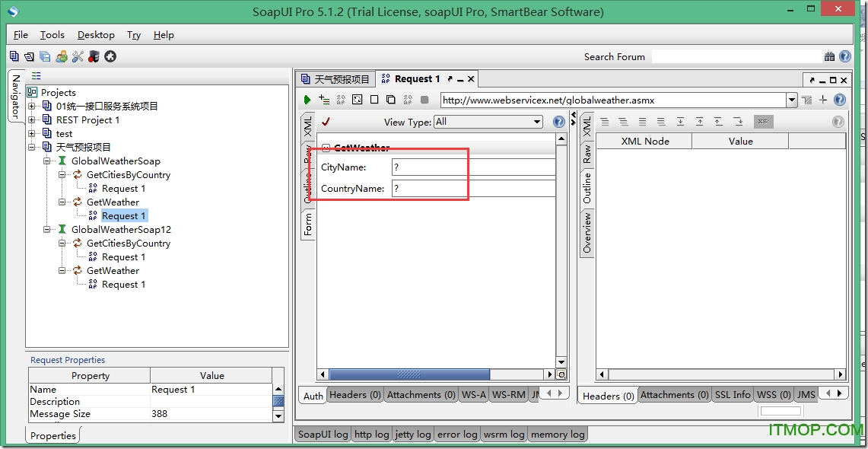Open the Help menu
This screenshot has height=449, width=868.
tap(164, 35)
